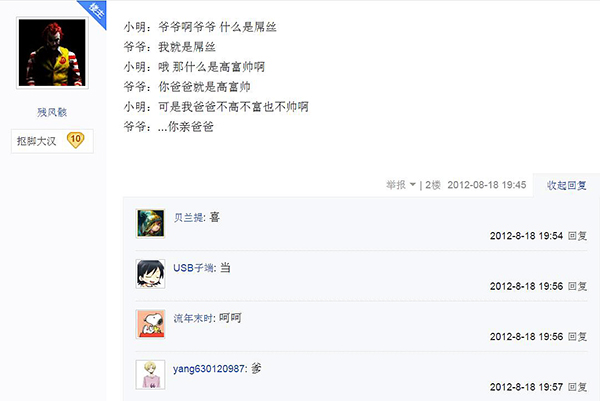Reply to the 19:54 comment
The height and width of the screenshot is (401, 600).
click(577, 236)
